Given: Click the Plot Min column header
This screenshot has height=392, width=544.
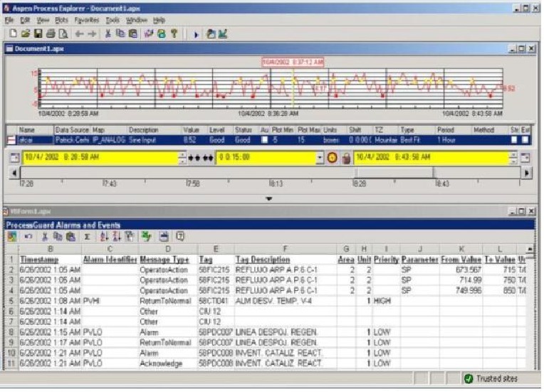Looking at the screenshot, I should (283, 130).
